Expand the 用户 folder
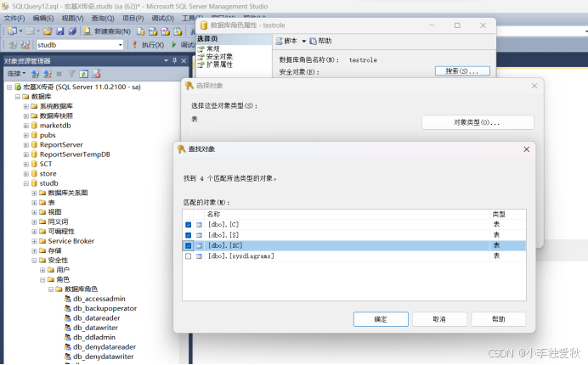The height and width of the screenshot is (365, 588). [x=42, y=270]
